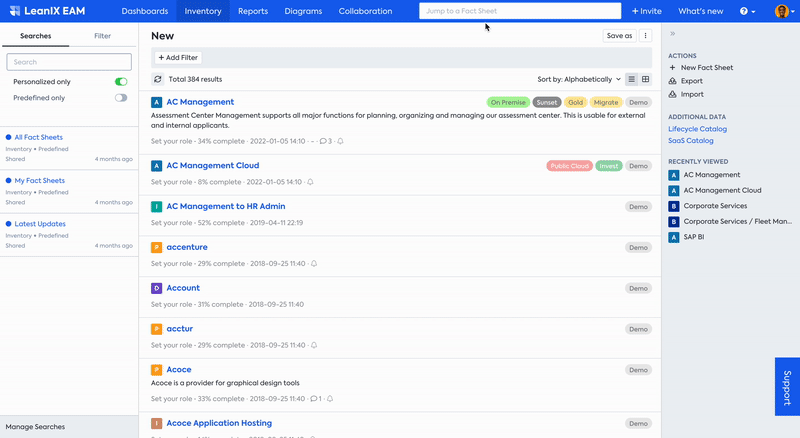Image resolution: width=800 pixels, height=438 pixels.
Task: Switch to the Filter tab
Action: (103, 36)
